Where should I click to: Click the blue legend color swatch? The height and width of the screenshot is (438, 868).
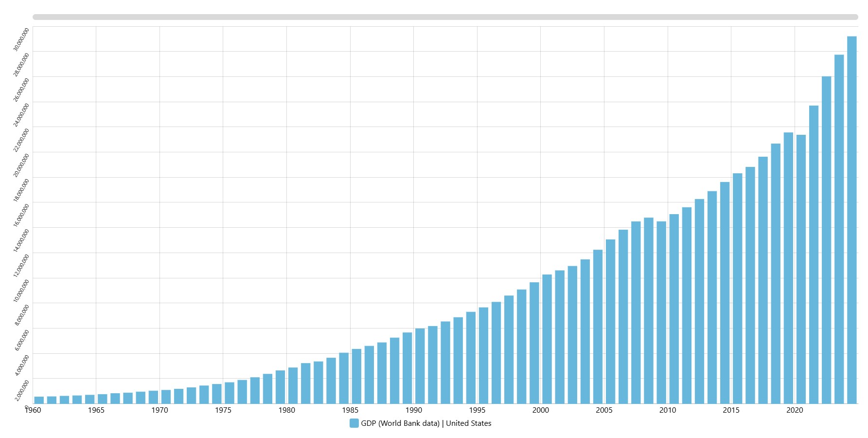click(354, 423)
